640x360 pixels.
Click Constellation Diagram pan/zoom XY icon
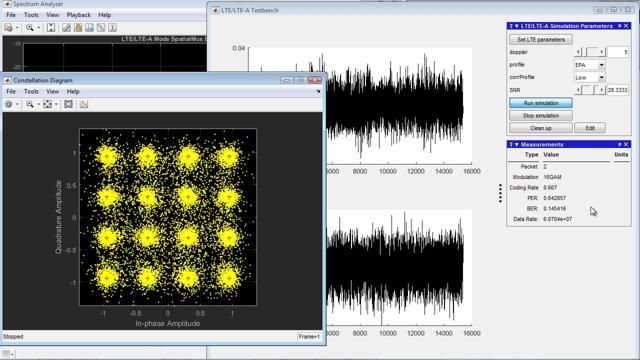click(x=48, y=104)
